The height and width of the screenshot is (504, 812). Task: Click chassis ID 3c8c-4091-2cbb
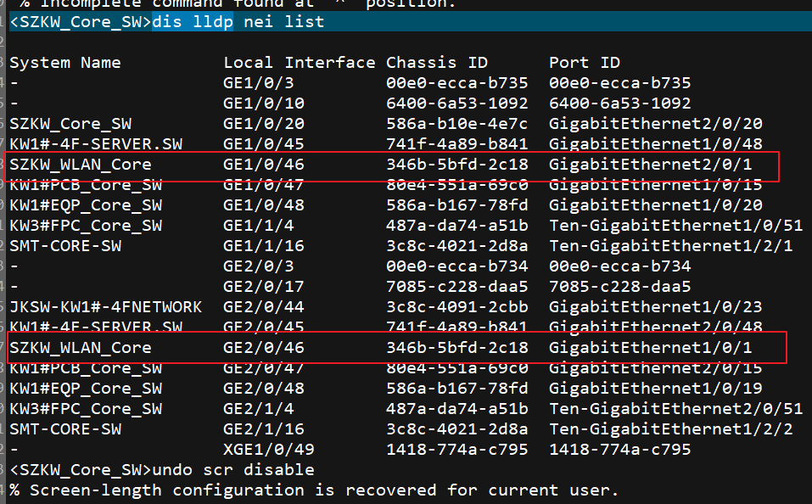tap(457, 307)
